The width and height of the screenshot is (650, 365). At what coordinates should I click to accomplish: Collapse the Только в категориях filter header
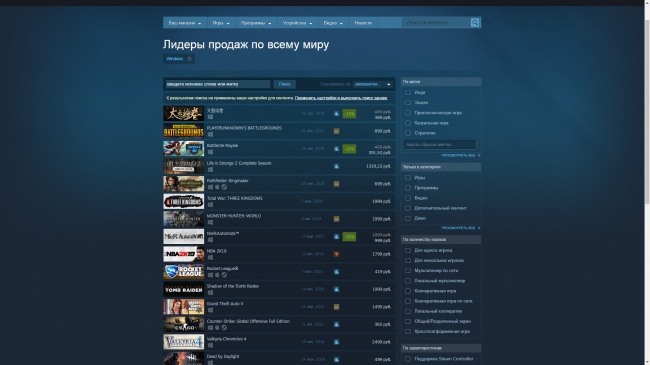point(441,167)
